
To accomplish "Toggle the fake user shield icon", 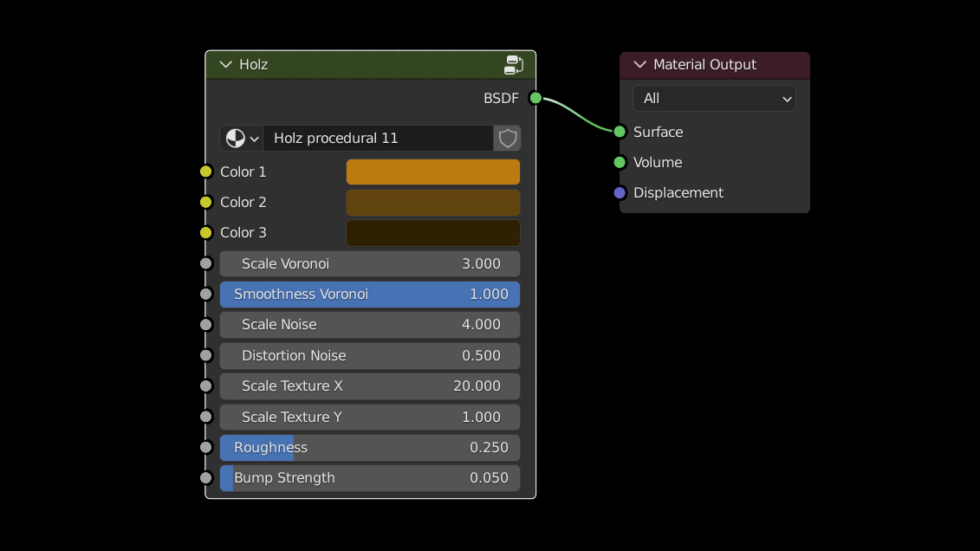I will [x=508, y=139].
